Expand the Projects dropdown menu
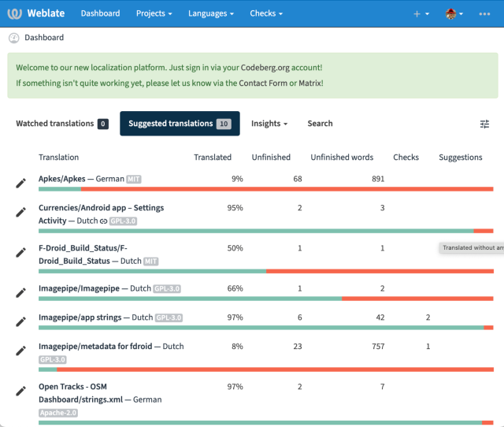 pos(154,13)
